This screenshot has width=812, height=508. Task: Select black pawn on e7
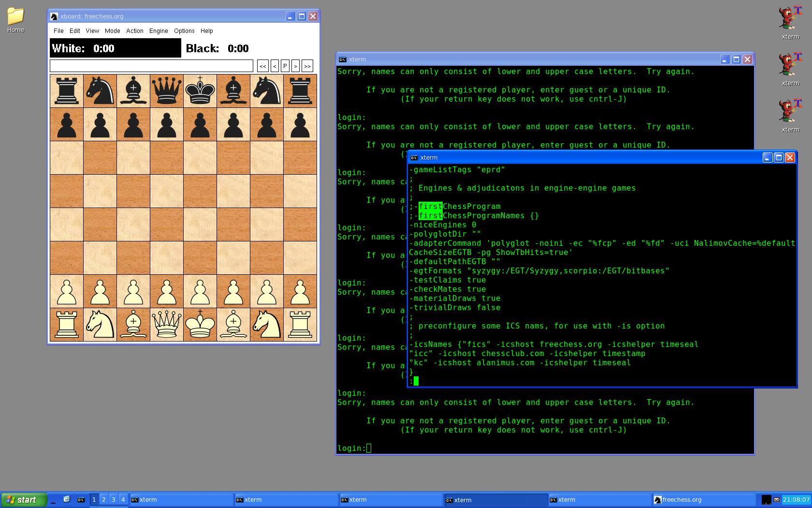pos(200,124)
